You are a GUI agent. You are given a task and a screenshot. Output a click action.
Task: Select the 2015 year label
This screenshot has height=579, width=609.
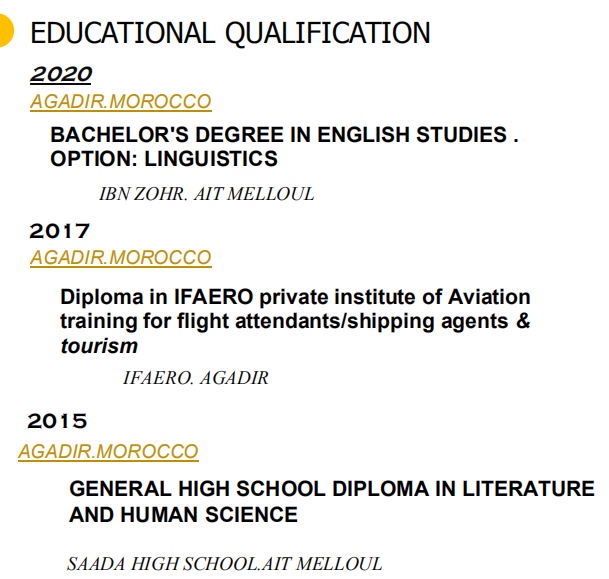coord(58,421)
